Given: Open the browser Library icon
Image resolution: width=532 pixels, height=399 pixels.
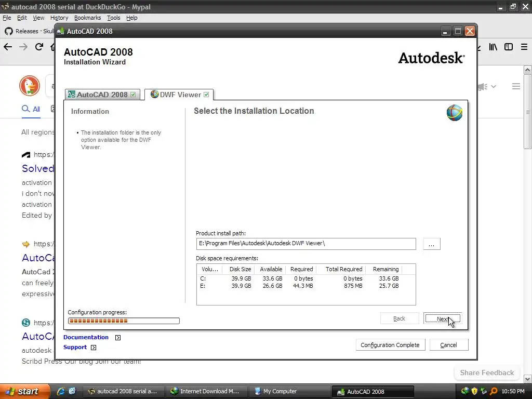Looking at the screenshot, I should [x=493, y=47].
